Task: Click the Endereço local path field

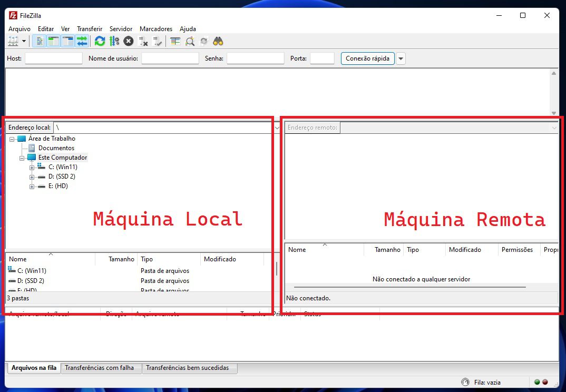Action: click(163, 128)
